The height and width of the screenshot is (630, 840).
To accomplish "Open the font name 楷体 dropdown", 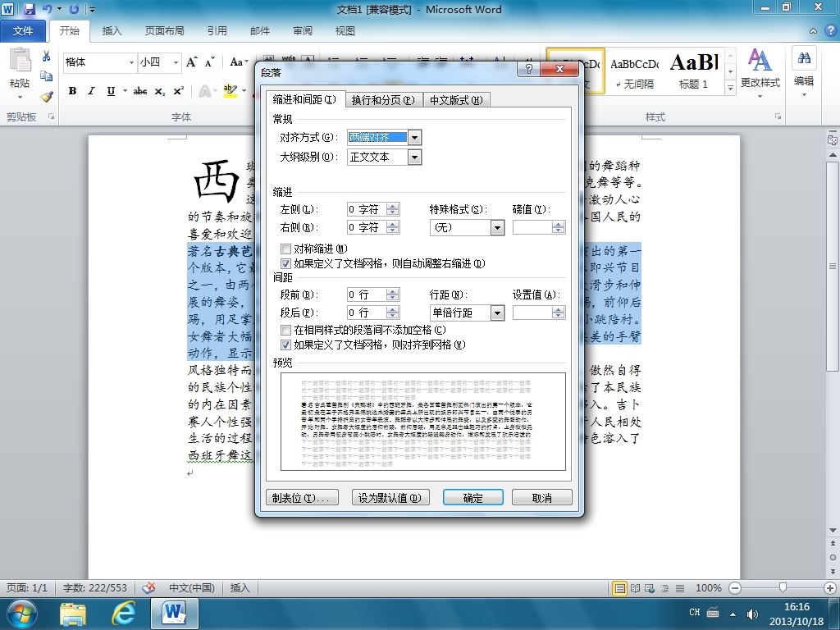I will pyautogui.click(x=131, y=62).
